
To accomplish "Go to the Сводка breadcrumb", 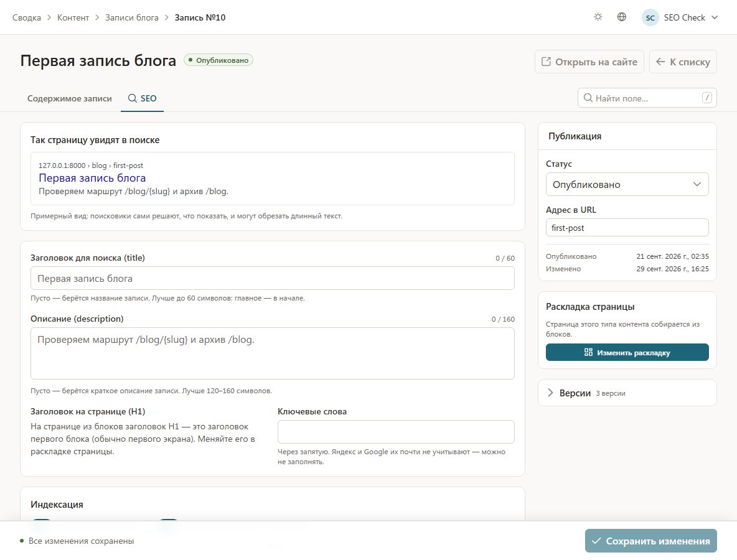I will [x=26, y=17].
